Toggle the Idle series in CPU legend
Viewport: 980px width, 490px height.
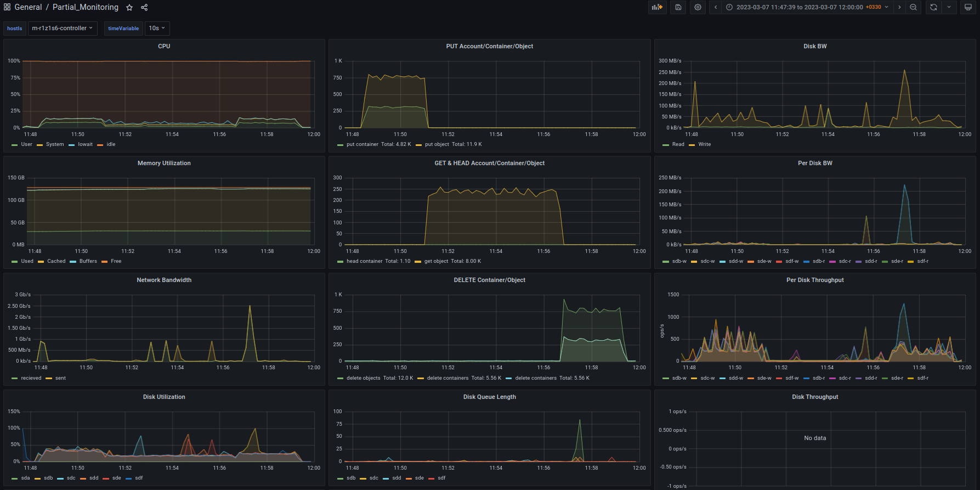click(x=111, y=144)
